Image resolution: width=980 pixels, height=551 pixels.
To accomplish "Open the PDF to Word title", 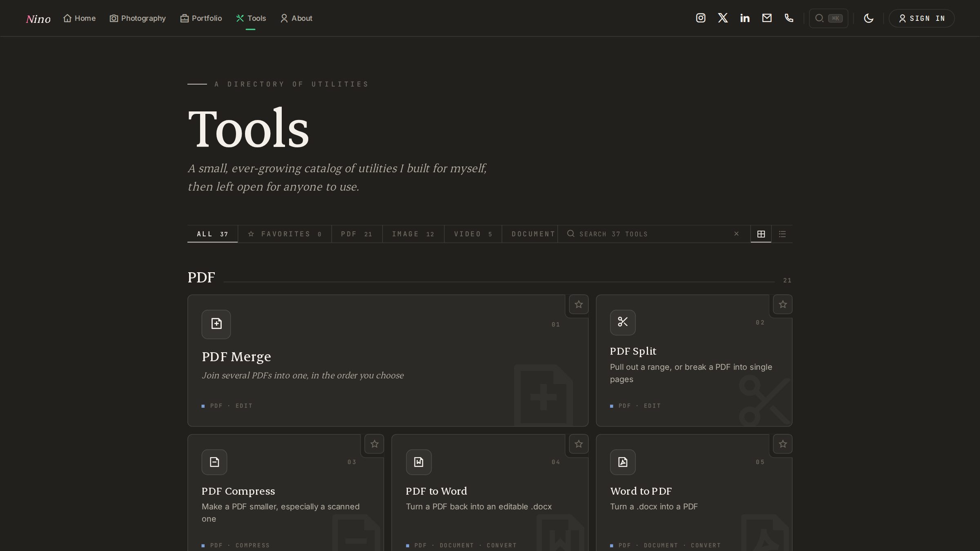I will (436, 491).
